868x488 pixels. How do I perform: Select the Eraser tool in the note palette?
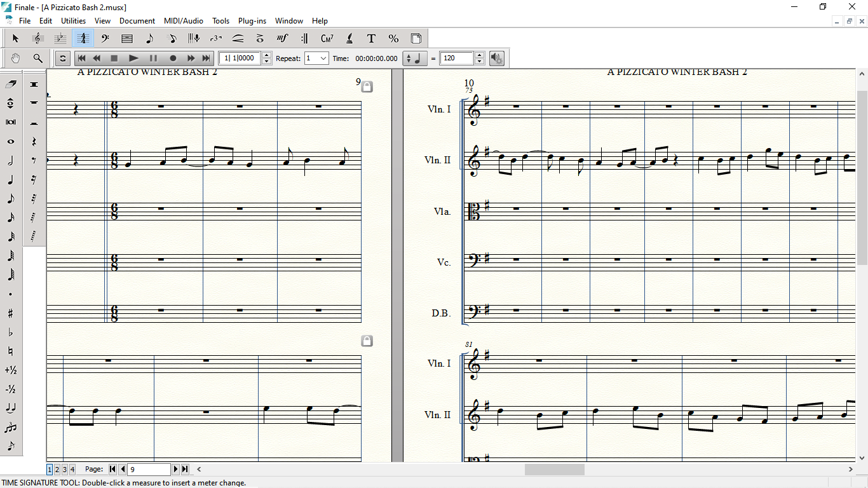tap(11, 84)
